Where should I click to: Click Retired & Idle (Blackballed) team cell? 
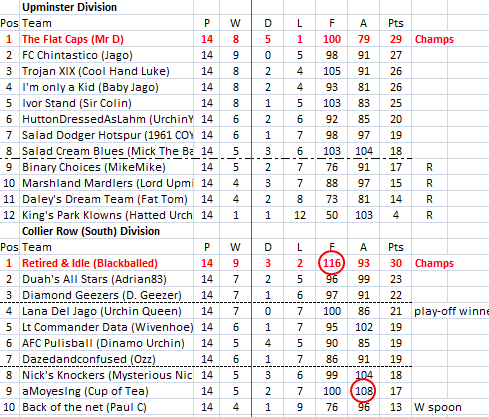click(90, 263)
